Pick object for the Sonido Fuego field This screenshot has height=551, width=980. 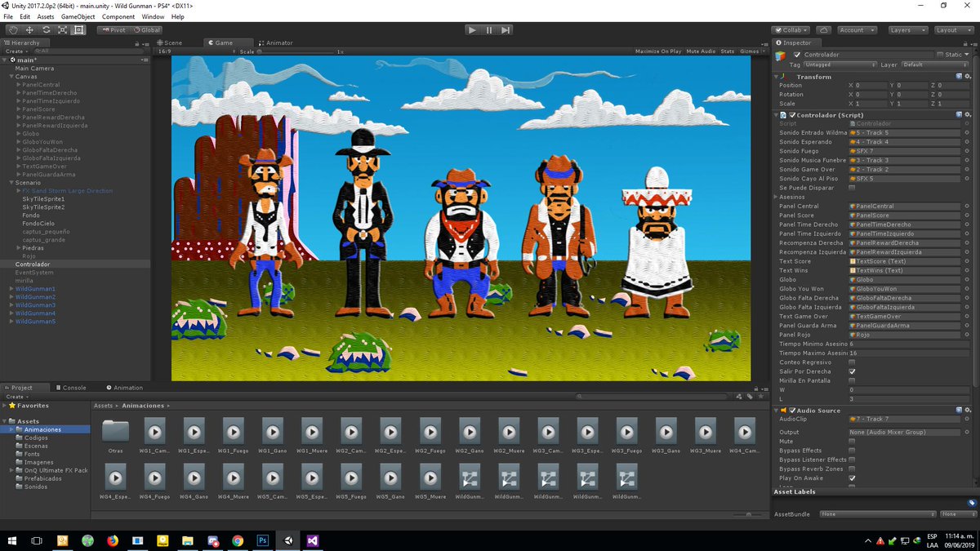pyautogui.click(x=967, y=151)
